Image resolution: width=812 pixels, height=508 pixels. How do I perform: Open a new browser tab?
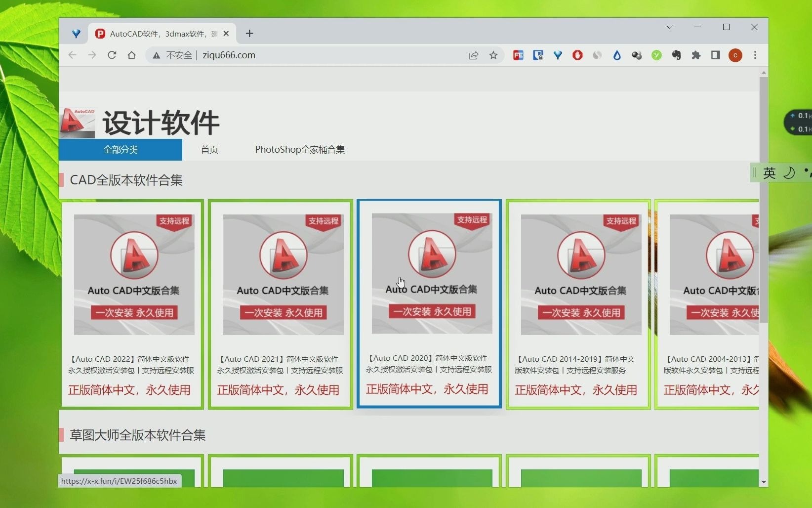[x=249, y=34]
